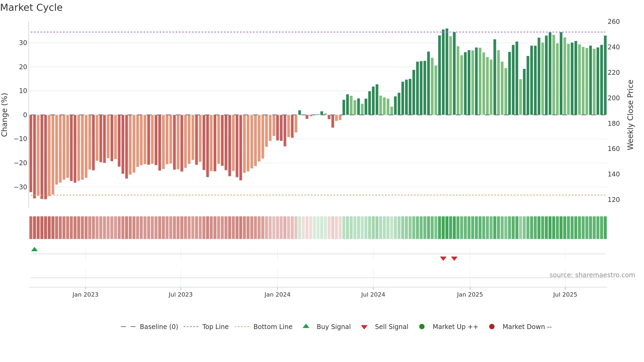Toggle the Market Up ++ legend entry
Image resolution: width=644 pixels, height=362 pixels.
[449, 327]
